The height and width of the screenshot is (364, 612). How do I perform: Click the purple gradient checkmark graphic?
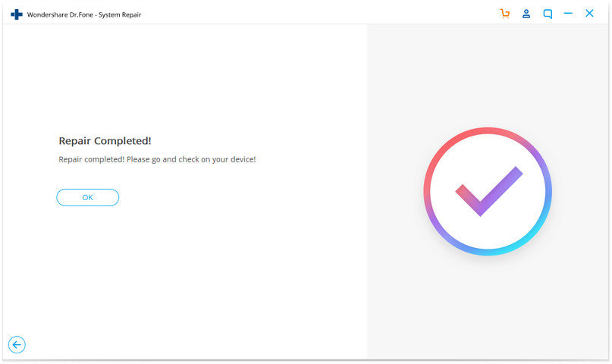pos(488,191)
